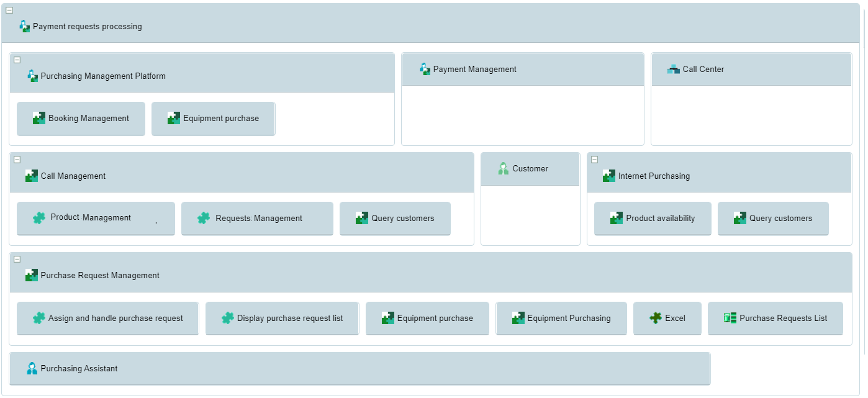The width and height of the screenshot is (868, 398).
Task: Collapse the Internet Purchasing group
Action: coord(595,160)
